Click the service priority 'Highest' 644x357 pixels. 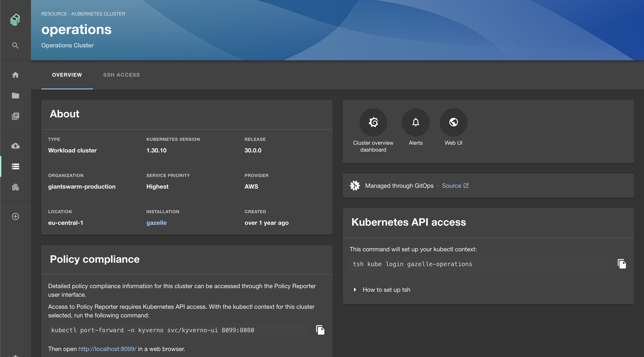click(157, 187)
